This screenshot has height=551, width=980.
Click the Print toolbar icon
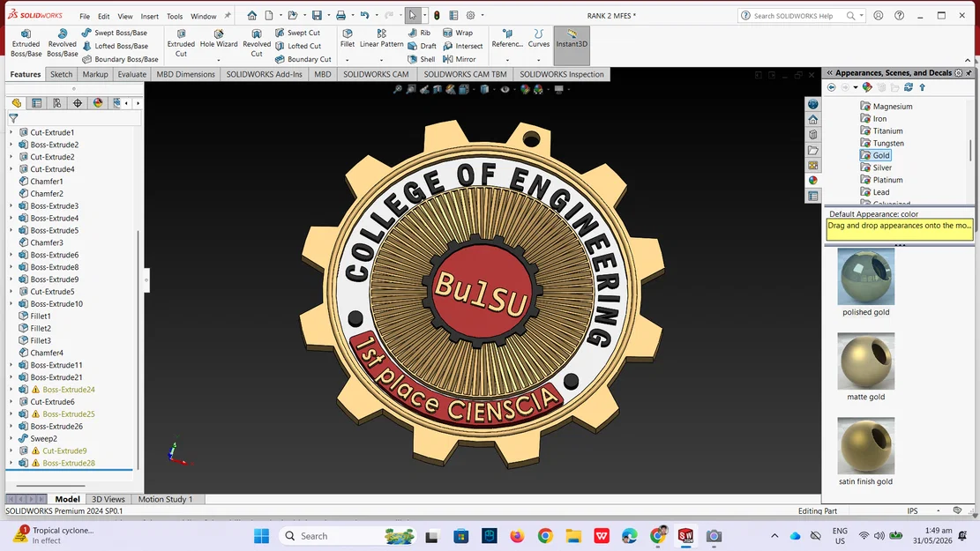[340, 16]
